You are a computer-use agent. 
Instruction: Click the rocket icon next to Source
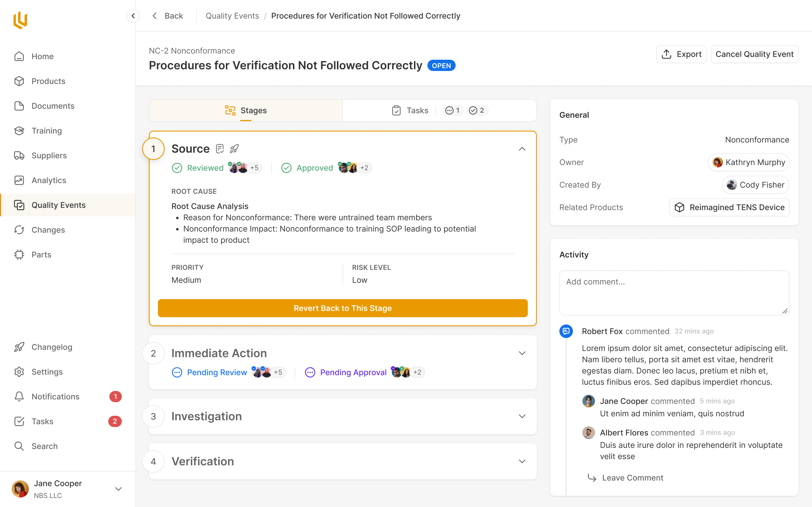[234, 148]
